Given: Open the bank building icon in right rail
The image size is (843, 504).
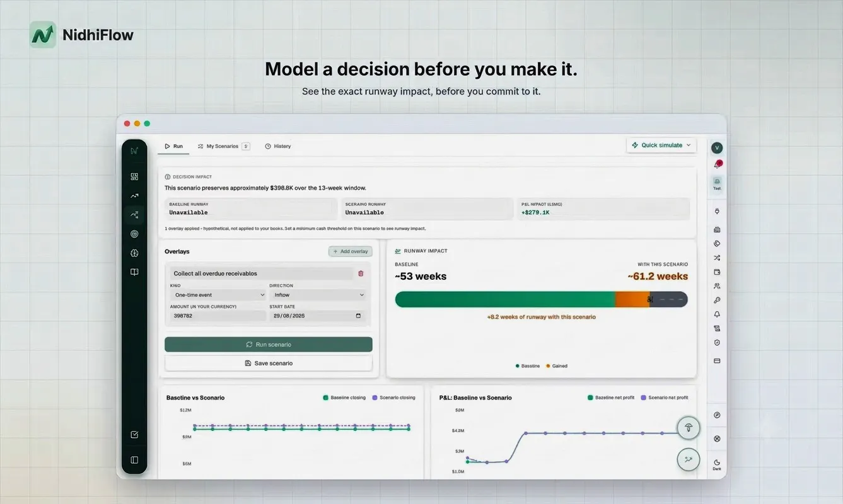Looking at the screenshot, I should (717, 229).
